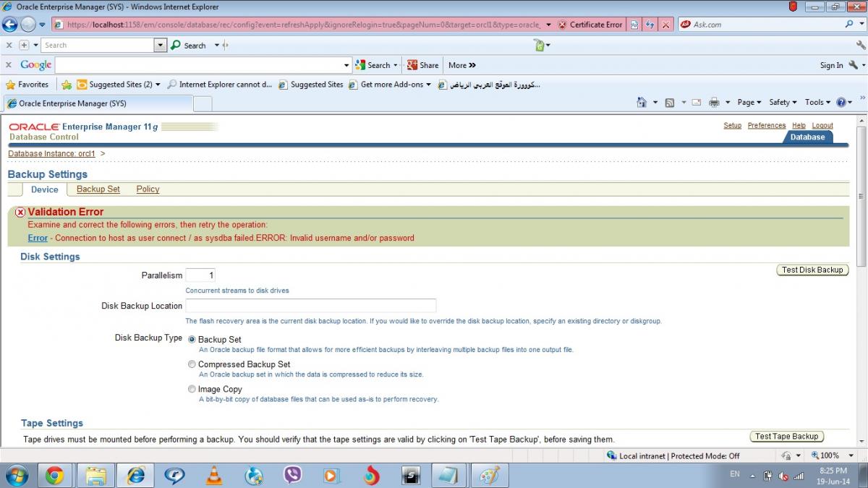The image size is (868, 488).
Task: Click the browser Back arrow button
Action: click(x=10, y=25)
